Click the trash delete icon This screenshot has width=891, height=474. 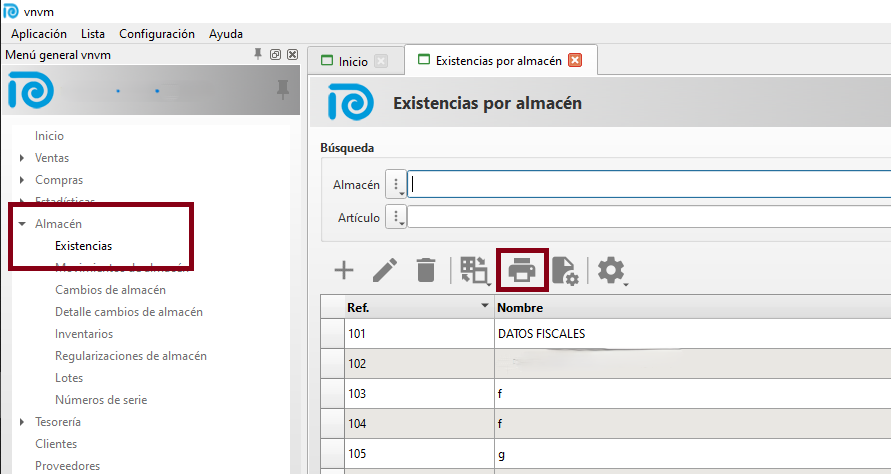(x=426, y=270)
